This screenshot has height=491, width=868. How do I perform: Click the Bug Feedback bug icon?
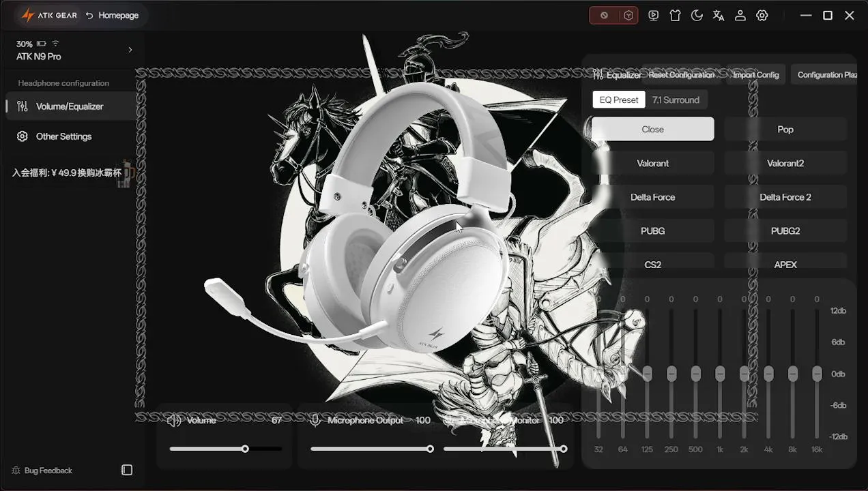point(16,471)
